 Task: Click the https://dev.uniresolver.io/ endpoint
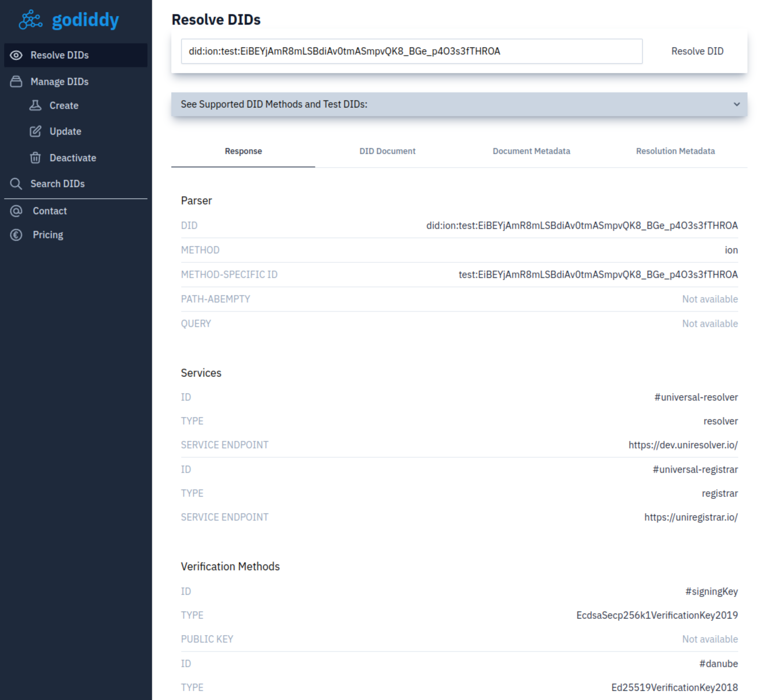(x=683, y=445)
